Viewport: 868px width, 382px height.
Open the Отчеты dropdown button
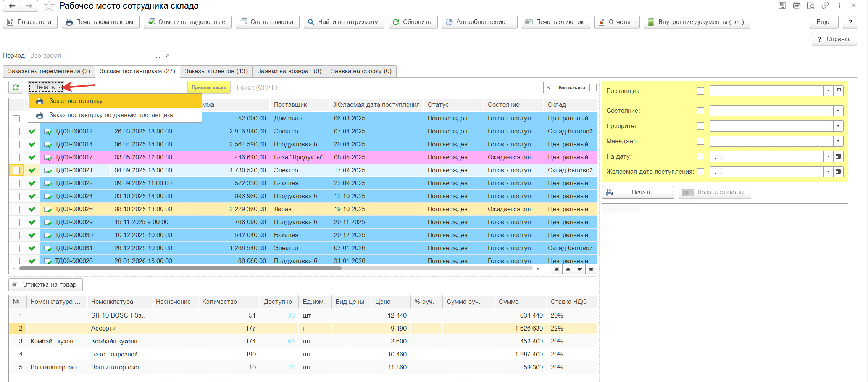coord(617,22)
